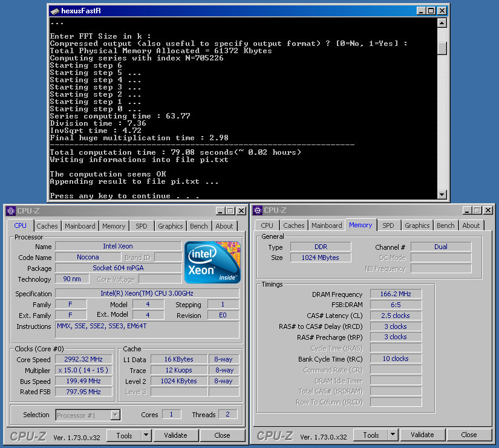Click the console scrollbar thumb
The height and width of the screenshot is (448, 499).
click(442, 48)
